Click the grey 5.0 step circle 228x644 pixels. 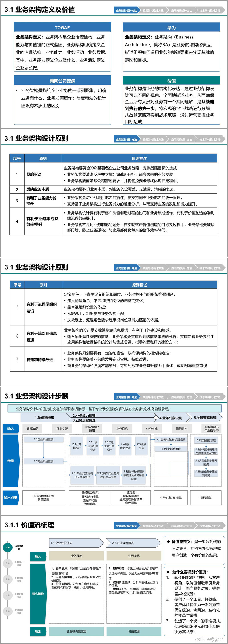click(x=8, y=611)
